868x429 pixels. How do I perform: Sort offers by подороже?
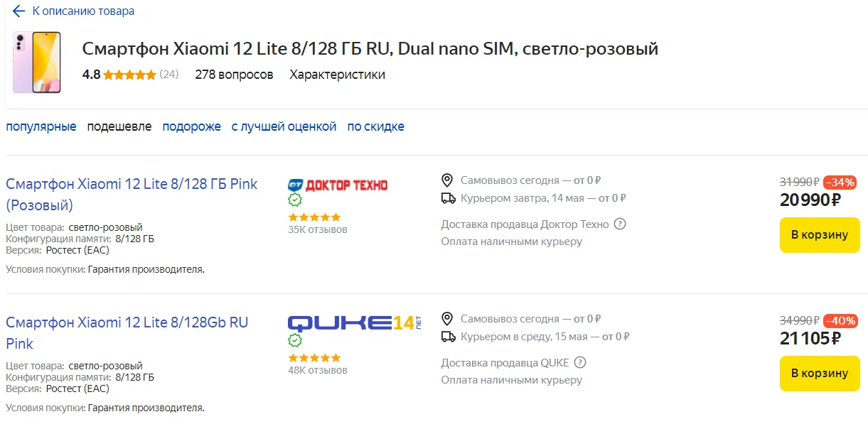point(191,126)
